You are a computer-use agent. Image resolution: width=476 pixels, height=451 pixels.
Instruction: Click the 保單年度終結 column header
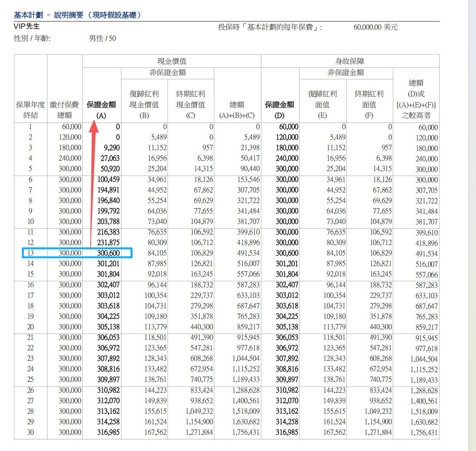pyautogui.click(x=30, y=110)
